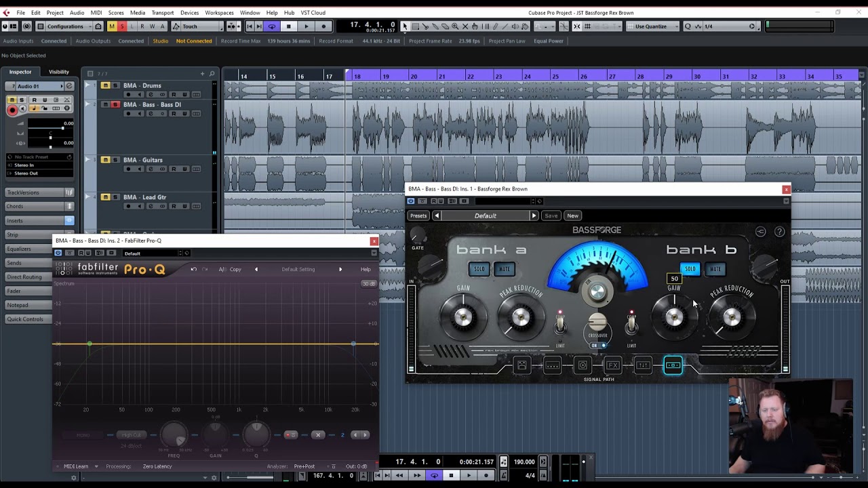868x488 pixels.
Task: Activate the transport cycle loop button
Action: coord(272,26)
